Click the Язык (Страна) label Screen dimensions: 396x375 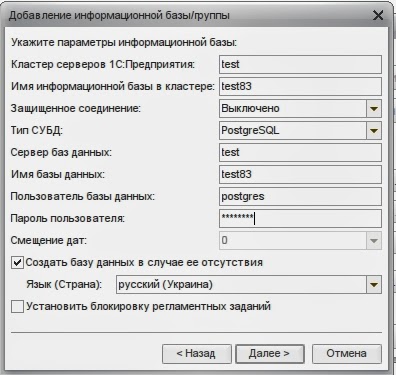[64, 285]
